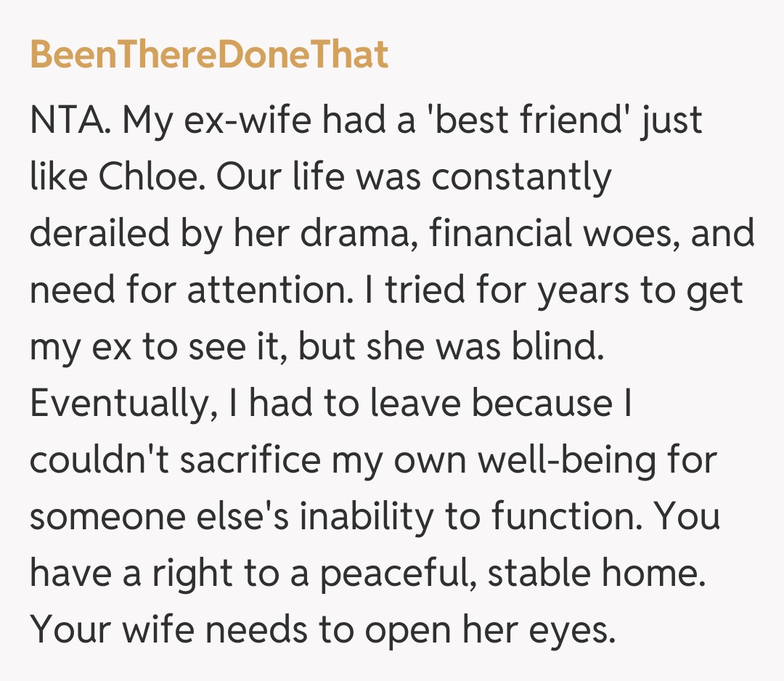Click the word 'peaceful' in the comment
784x681 pixels.
tap(396, 574)
